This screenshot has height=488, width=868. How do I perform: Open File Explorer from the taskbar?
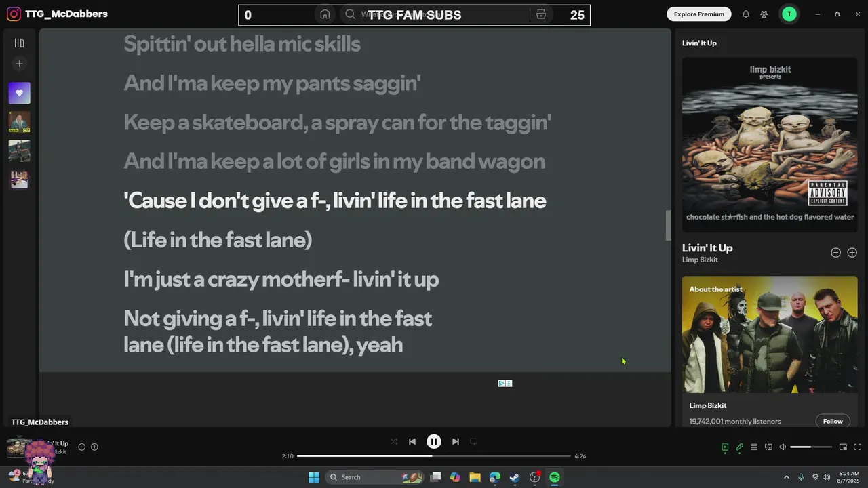pyautogui.click(x=475, y=477)
